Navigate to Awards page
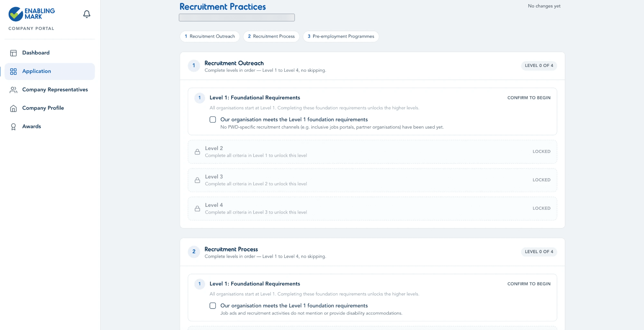This screenshot has width=644, height=330. coord(50,126)
